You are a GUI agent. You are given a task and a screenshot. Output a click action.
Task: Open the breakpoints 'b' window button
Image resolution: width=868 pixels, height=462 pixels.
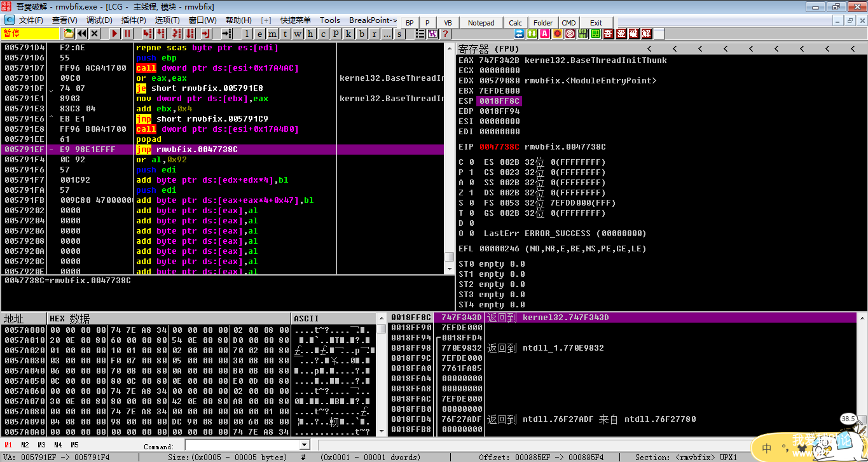pos(362,34)
